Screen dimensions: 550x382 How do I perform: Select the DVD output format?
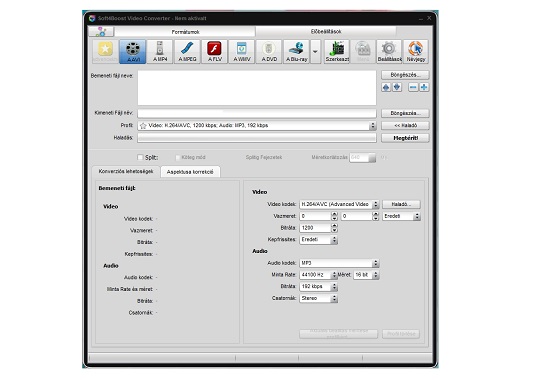pyautogui.click(x=269, y=52)
